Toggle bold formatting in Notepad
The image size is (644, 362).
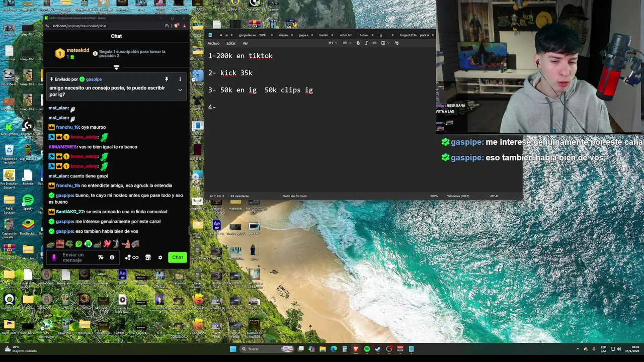(358, 43)
